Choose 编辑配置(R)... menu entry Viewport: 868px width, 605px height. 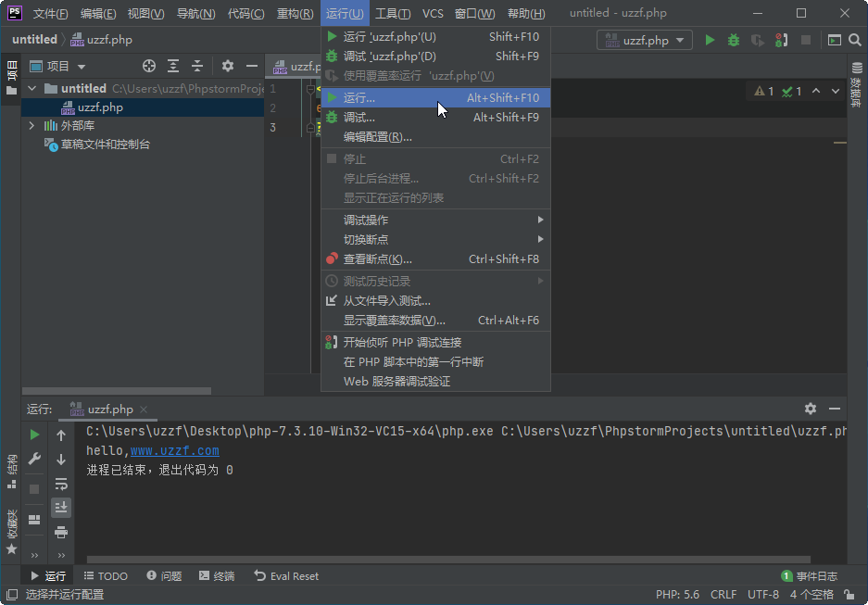[x=435, y=137]
